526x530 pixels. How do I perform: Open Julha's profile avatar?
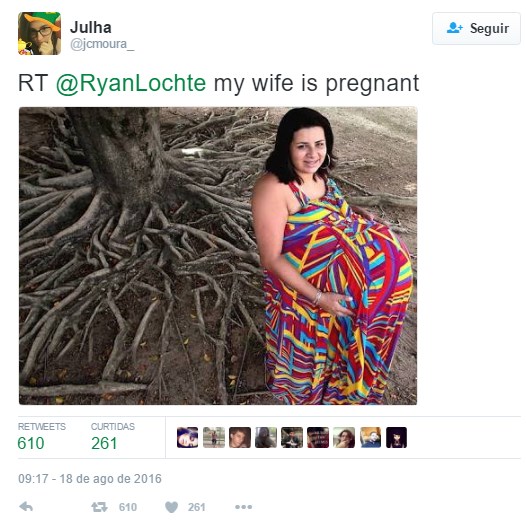(40, 33)
